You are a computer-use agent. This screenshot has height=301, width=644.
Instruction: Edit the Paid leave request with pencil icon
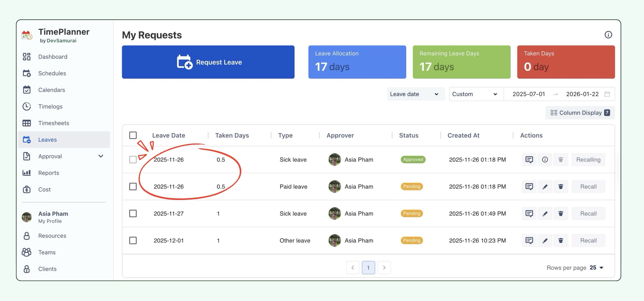tap(545, 186)
